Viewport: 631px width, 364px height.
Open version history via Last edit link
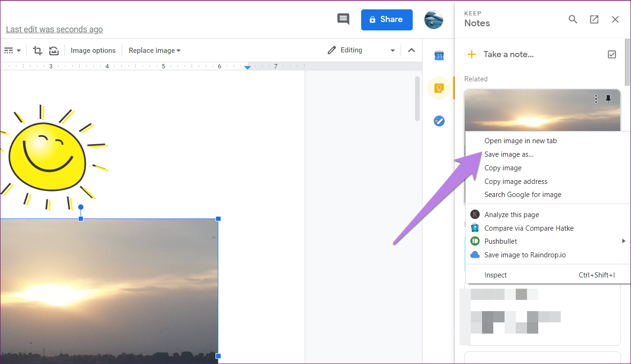[54, 29]
